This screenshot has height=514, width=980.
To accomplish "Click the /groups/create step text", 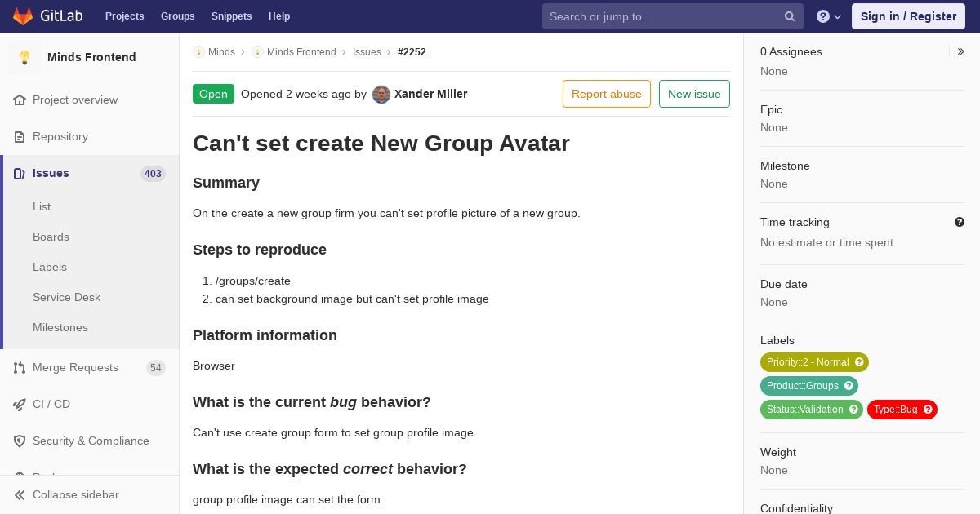I will 253,281.
